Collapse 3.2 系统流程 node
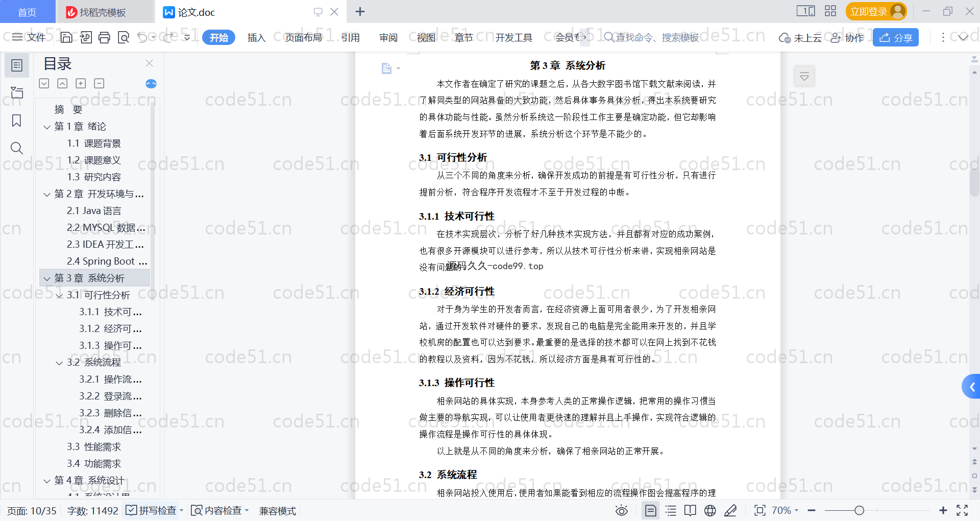Viewport: 980px width, 521px height. click(x=59, y=363)
